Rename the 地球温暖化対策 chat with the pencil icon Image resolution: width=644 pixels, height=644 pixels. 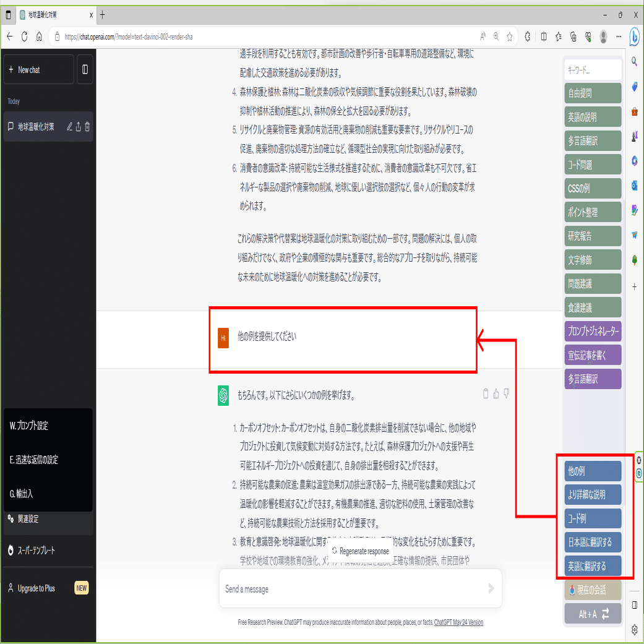point(69,126)
